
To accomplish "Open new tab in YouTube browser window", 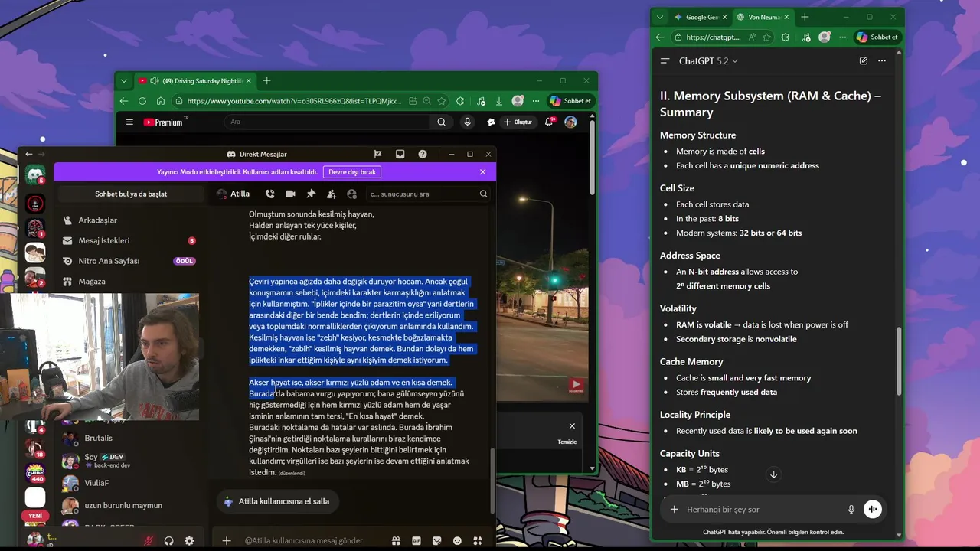I will (x=266, y=80).
